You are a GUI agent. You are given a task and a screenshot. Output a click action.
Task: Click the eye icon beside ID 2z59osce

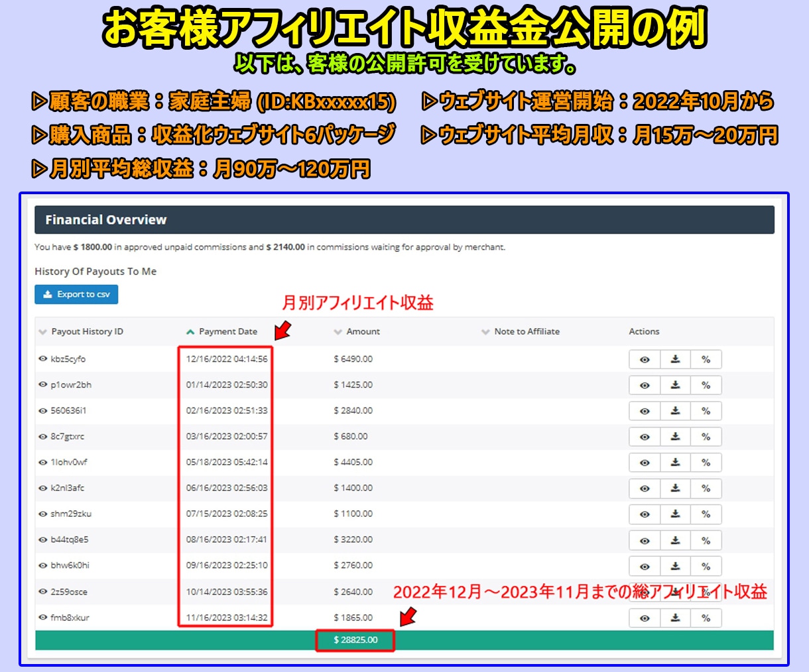click(x=42, y=591)
